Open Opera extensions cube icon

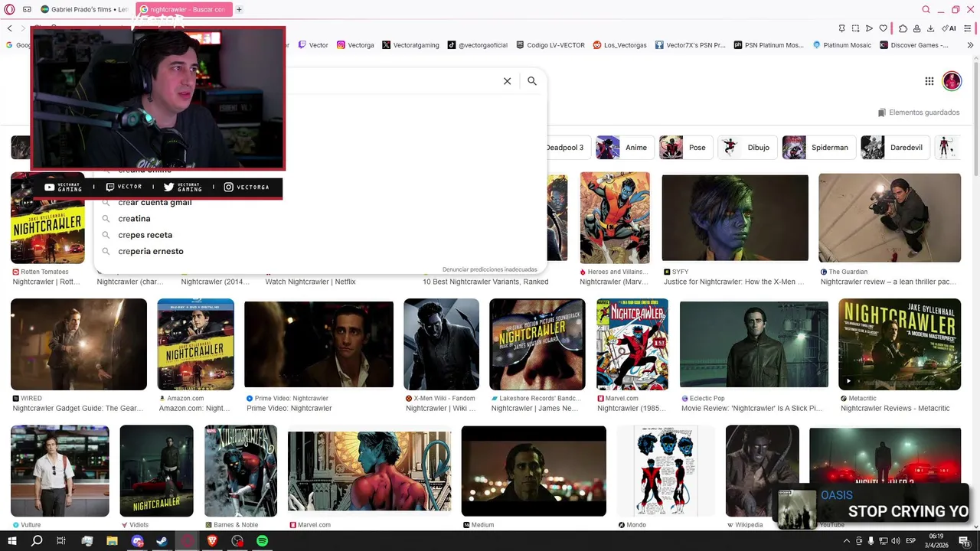pos(903,28)
